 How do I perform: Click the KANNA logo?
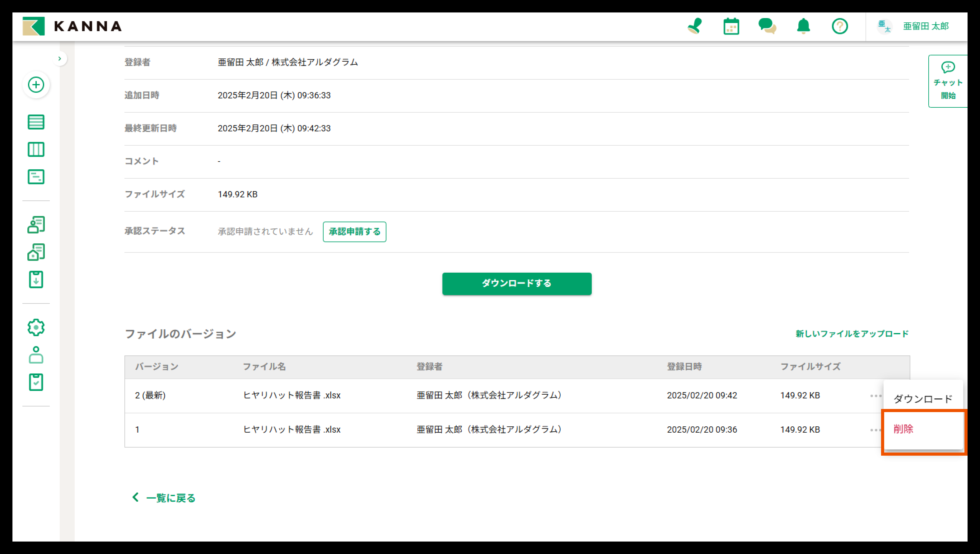72,26
